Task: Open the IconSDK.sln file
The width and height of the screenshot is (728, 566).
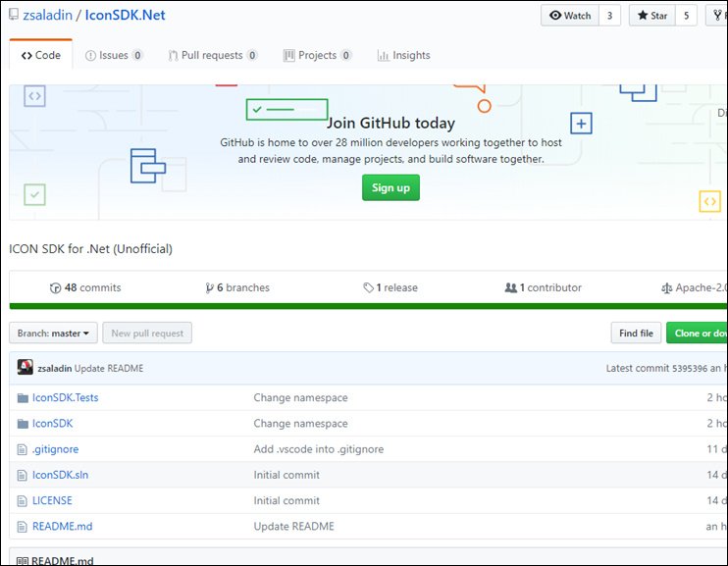Action: 61,475
